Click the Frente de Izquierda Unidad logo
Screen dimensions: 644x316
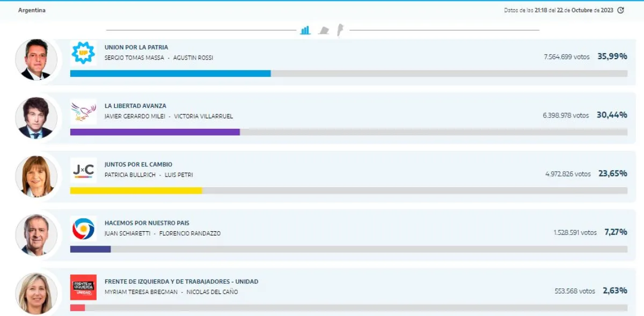(x=83, y=287)
